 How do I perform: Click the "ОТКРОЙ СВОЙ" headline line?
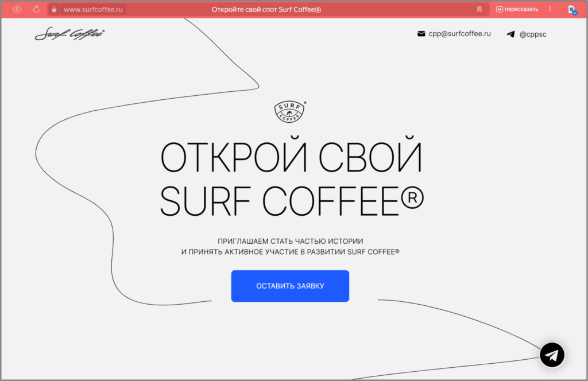coord(291,157)
